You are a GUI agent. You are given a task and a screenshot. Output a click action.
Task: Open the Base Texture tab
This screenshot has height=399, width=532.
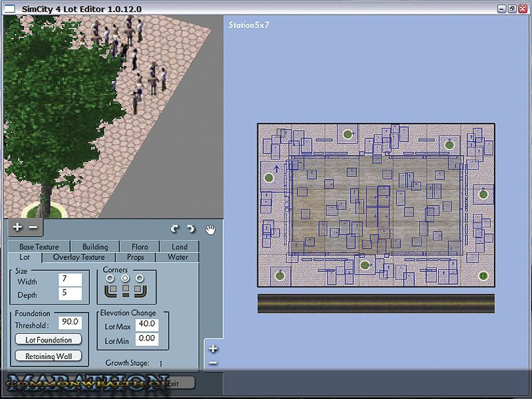(39, 247)
